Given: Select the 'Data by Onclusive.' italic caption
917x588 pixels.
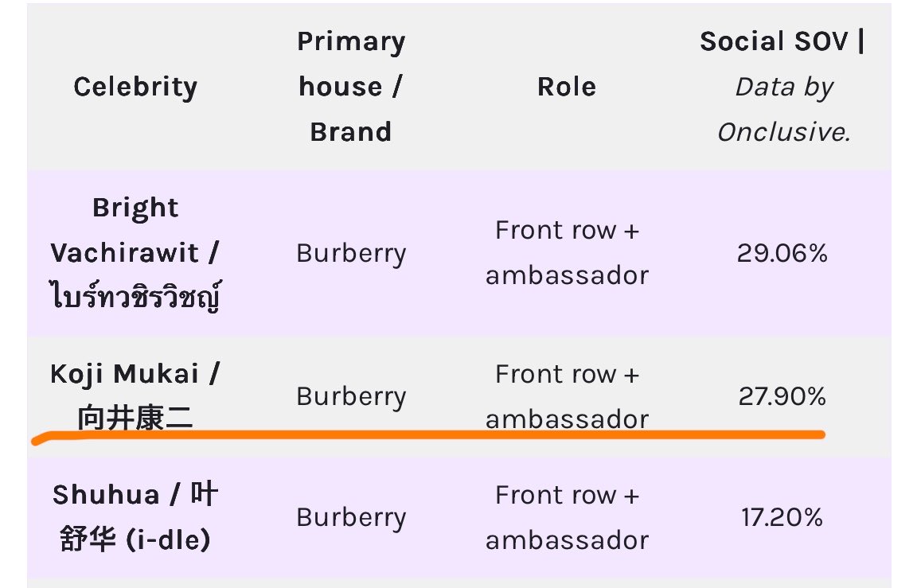Looking at the screenshot, I should (x=783, y=109).
